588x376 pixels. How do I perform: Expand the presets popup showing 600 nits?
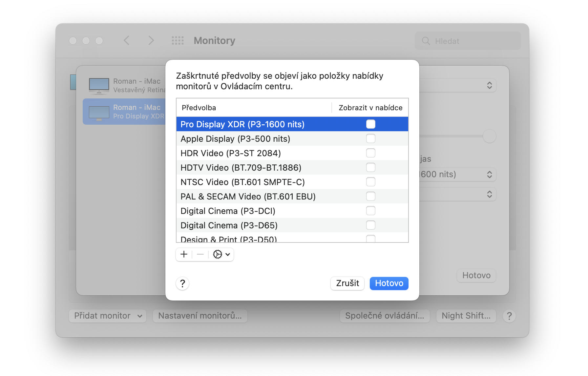point(458,175)
